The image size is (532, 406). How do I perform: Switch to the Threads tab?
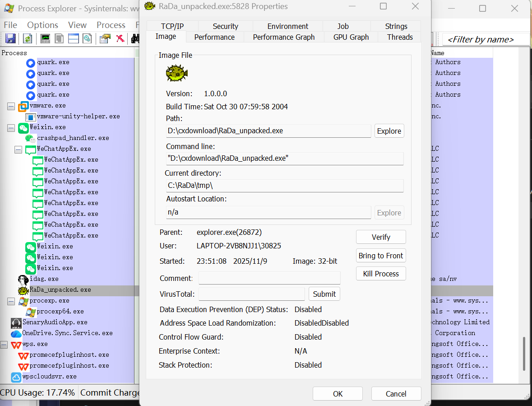click(x=400, y=37)
